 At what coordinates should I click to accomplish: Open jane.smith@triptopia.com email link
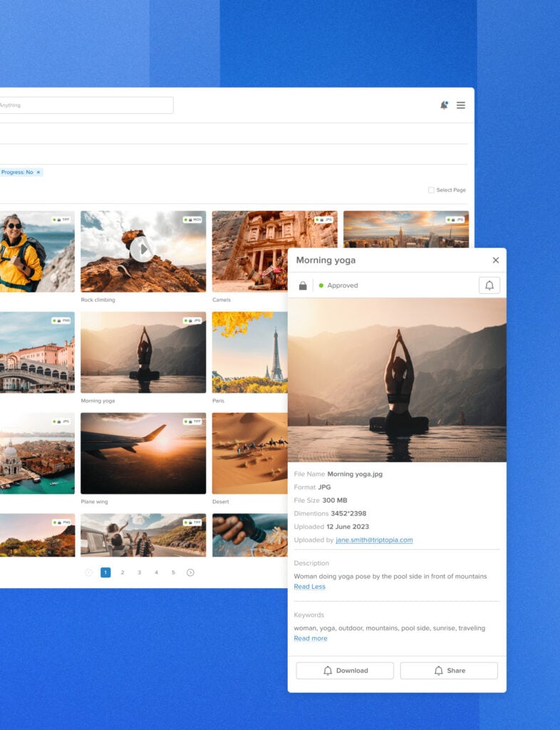tap(374, 540)
